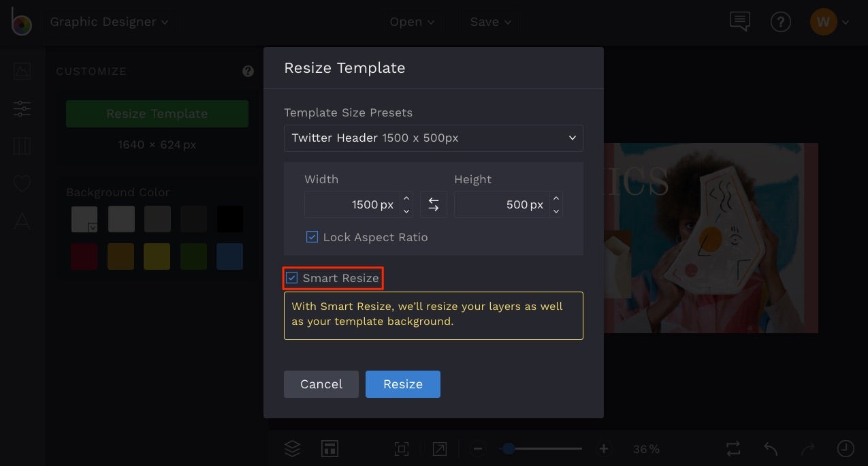This screenshot has height=466, width=868.
Task: Disable Lock Aspect Ratio
Action: click(312, 236)
